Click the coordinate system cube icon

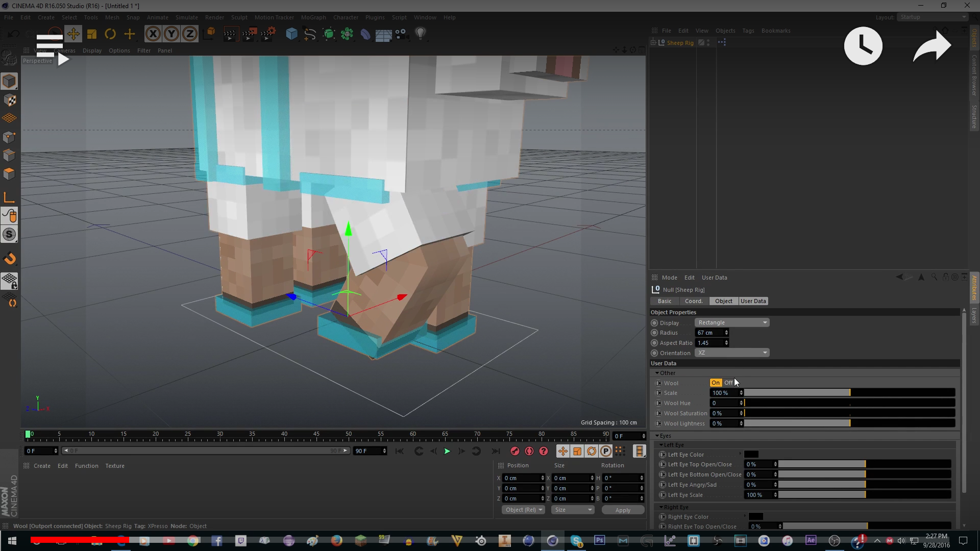(209, 34)
